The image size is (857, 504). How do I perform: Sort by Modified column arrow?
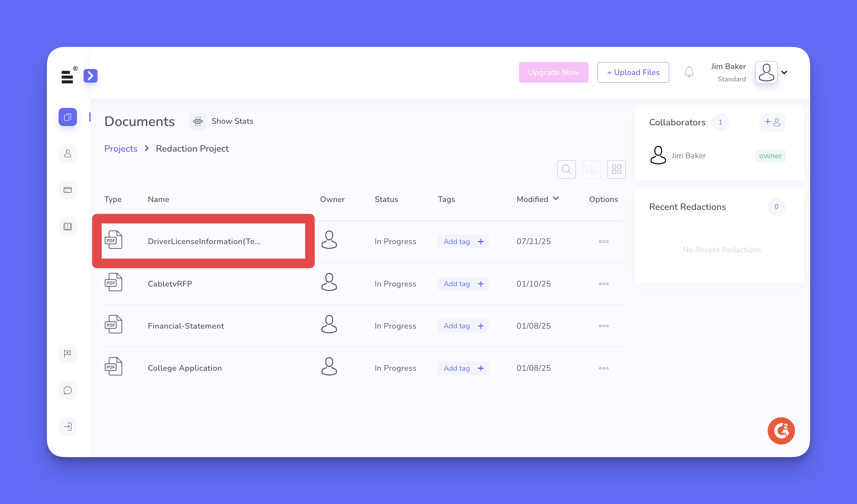pyautogui.click(x=556, y=198)
